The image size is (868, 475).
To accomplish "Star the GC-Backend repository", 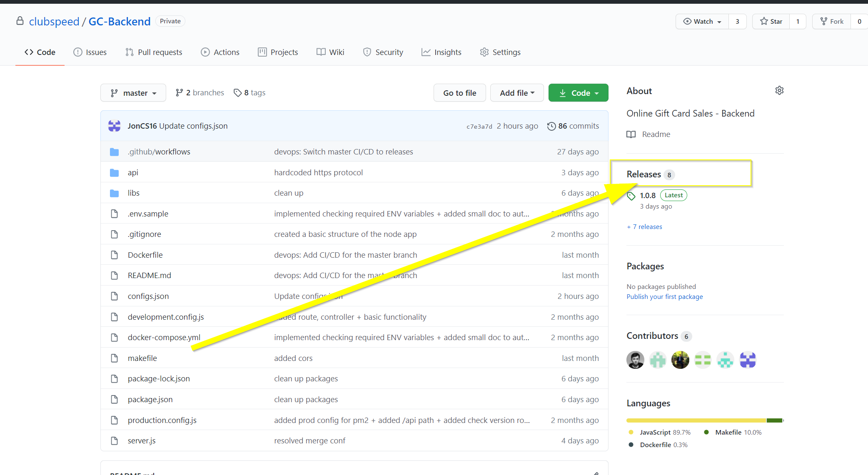I will pos(771,22).
